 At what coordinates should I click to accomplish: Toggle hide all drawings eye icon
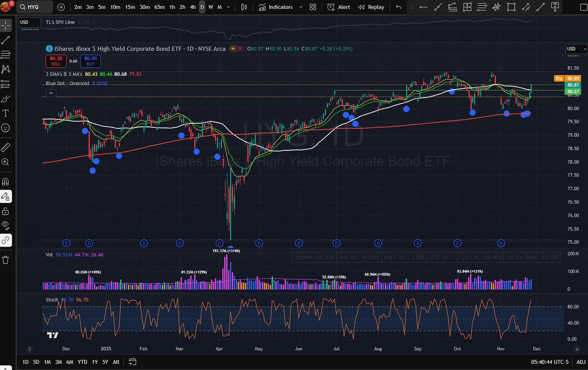pyautogui.click(x=6, y=226)
